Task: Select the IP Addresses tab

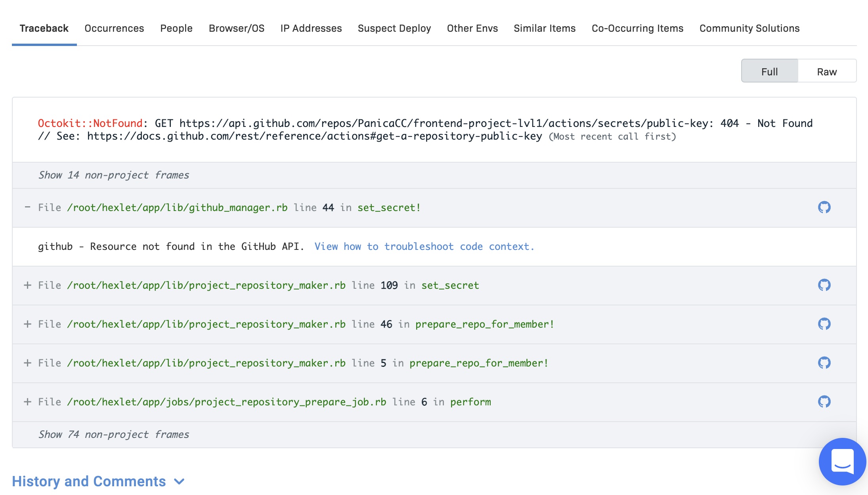Action: click(x=311, y=28)
